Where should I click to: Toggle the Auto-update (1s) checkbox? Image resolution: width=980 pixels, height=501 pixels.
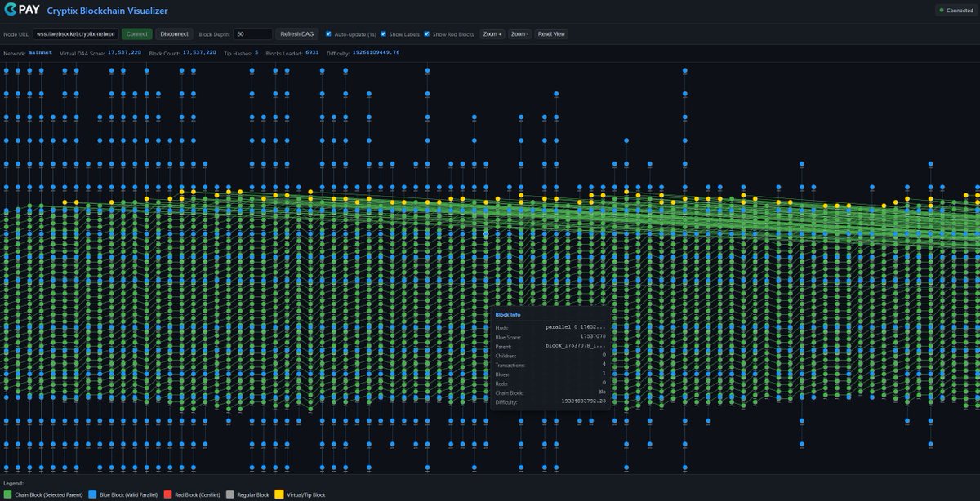click(328, 34)
